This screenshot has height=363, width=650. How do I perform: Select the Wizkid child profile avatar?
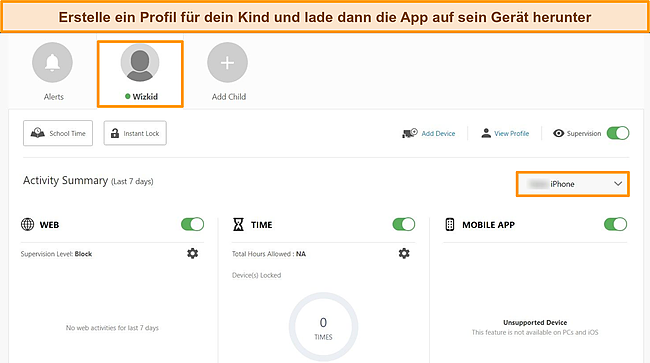(140, 63)
